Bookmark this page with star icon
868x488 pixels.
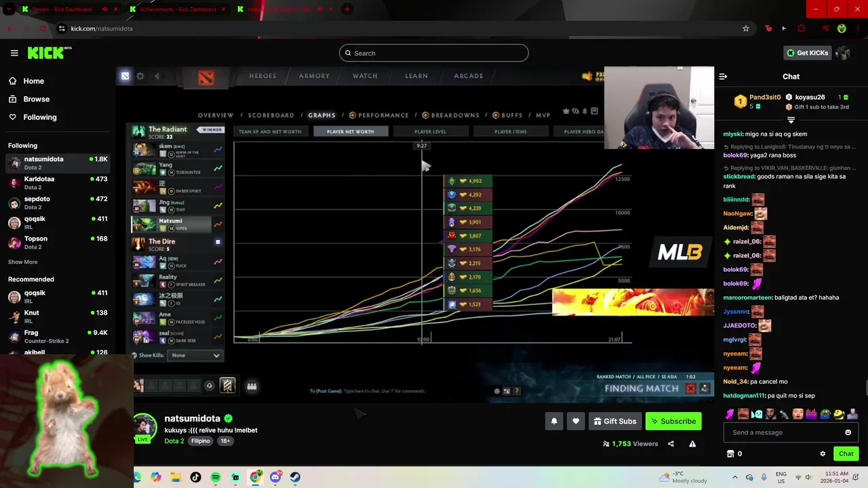pyautogui.click(x=746, y=28)
